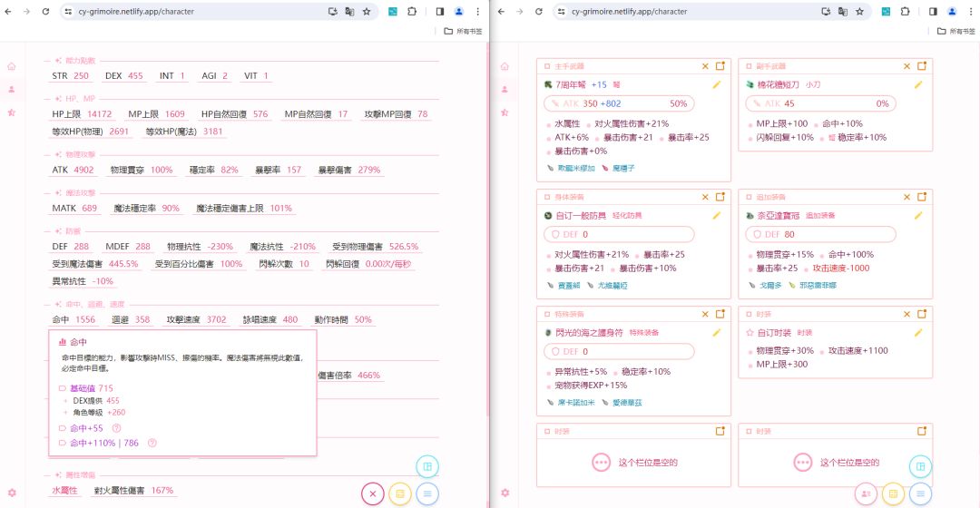Open settings gear in left window sidebar
The image size is (980, 508).
11,493
